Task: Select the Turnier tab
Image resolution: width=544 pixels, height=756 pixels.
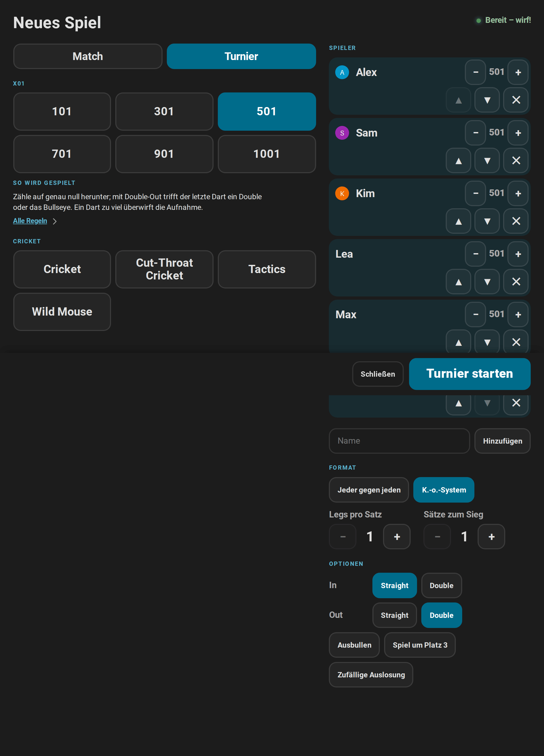Action: coord(241,56)
